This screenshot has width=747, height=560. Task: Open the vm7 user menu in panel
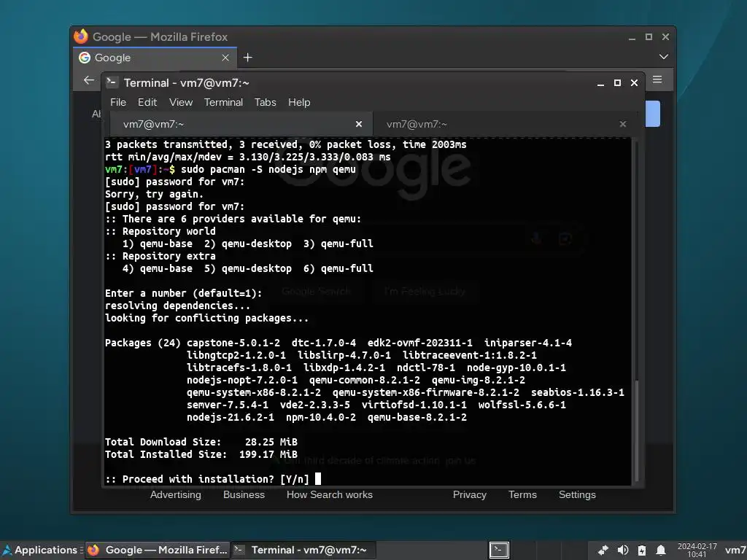(735, 551)
